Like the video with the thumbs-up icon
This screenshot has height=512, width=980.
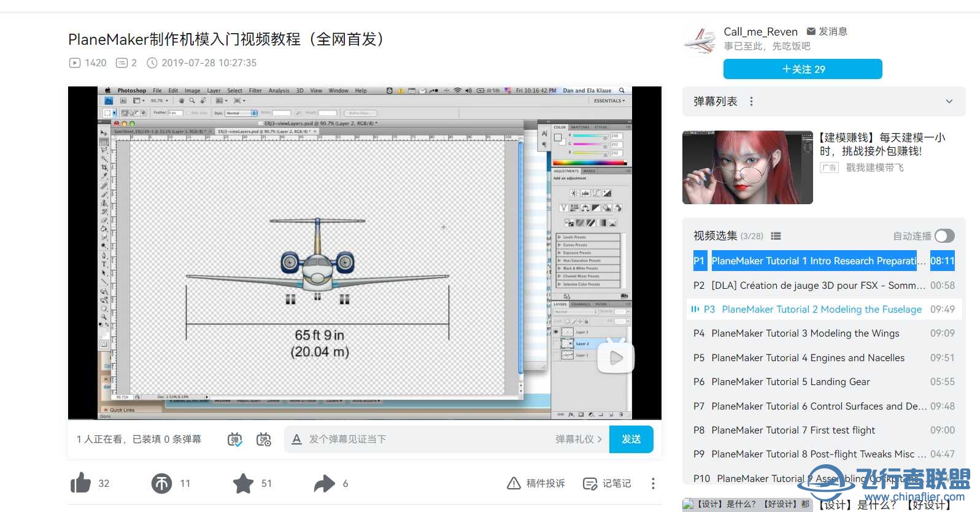coord(80,483)
